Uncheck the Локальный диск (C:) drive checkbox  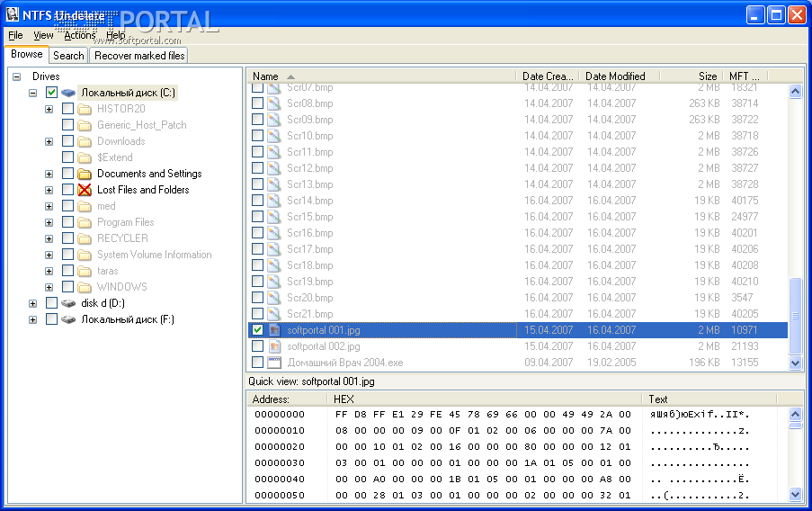pos(51,93)
